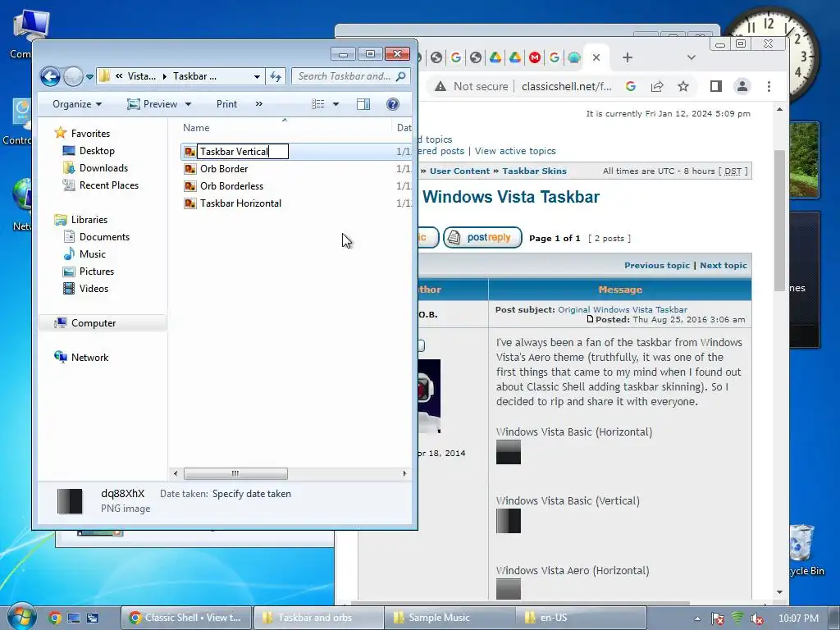The height and width of the screenshot is (630, 840).
Task: Click the Windows Vista Basic (Vertical) image
Action: coord(509,521)
